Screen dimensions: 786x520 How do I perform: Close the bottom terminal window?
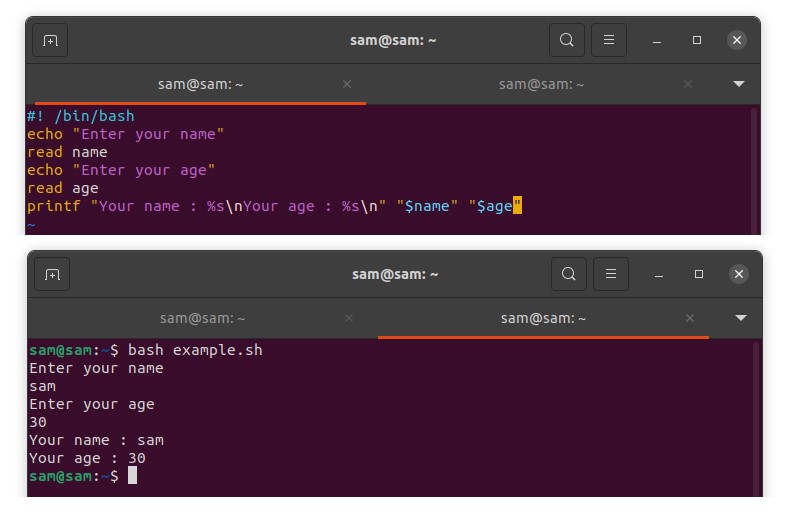tap(739, 274)
